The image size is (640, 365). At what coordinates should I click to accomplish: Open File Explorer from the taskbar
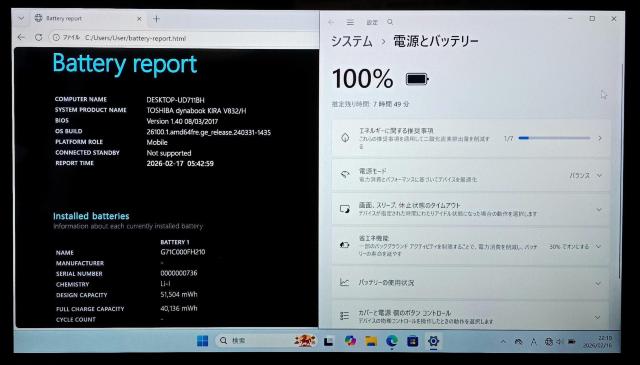371,341
